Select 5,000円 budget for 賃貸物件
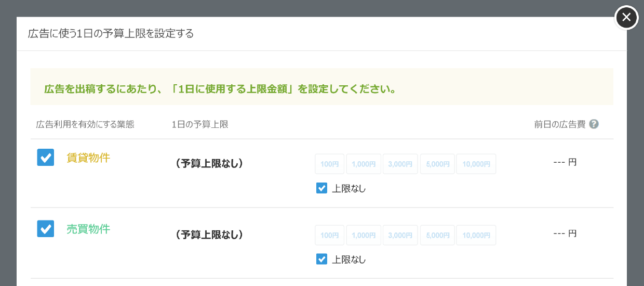 coord(437,164)
